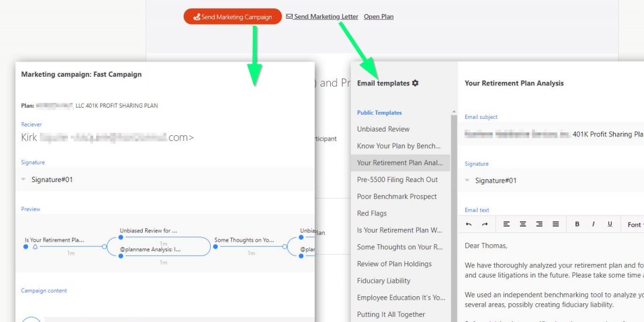Click 'Some Thoughts on Yo...' node in preview timeline
This screenshot has width=644, height=322.
(x=244, y=240)
